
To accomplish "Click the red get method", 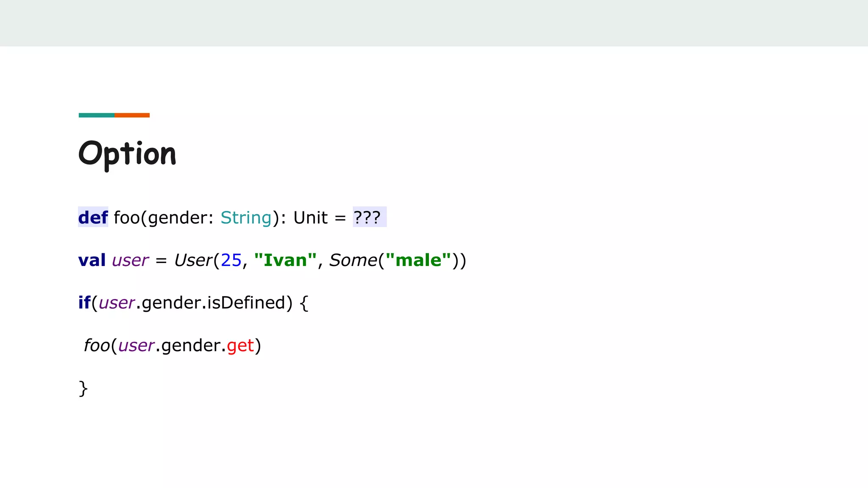I will (240, 346).
